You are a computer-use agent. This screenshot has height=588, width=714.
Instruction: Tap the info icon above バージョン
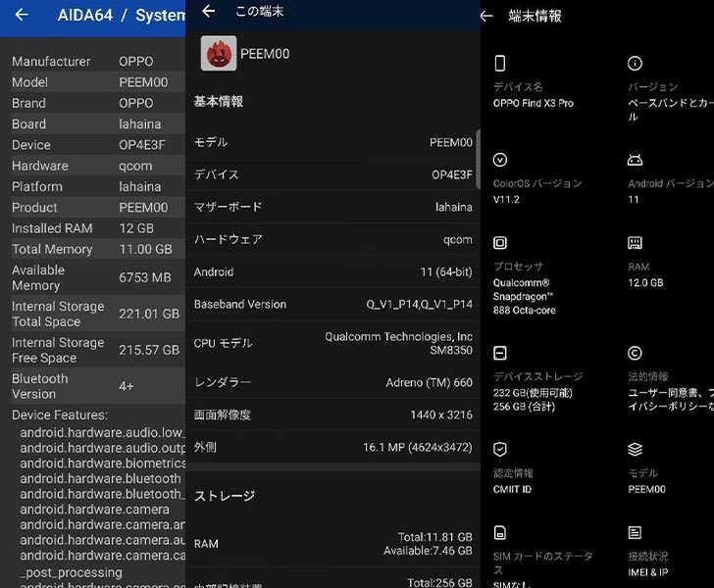click(635, 64)
